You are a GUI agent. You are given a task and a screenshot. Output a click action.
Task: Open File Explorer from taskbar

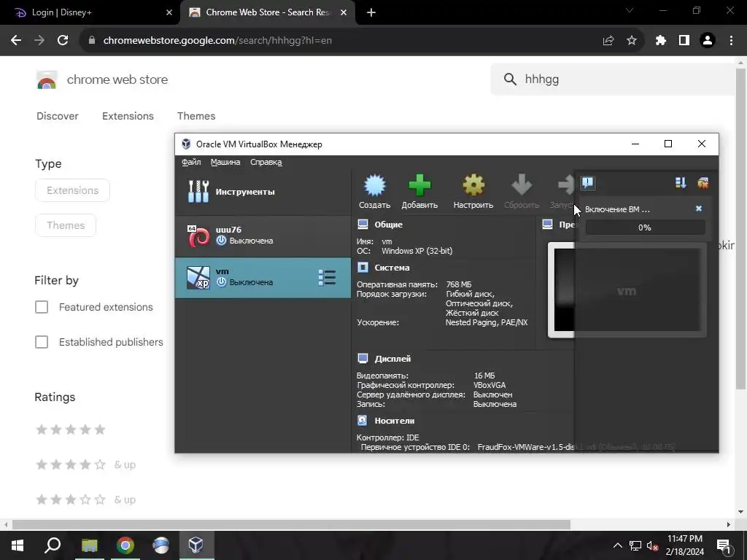pyautogui.click(x=89, y=545)
